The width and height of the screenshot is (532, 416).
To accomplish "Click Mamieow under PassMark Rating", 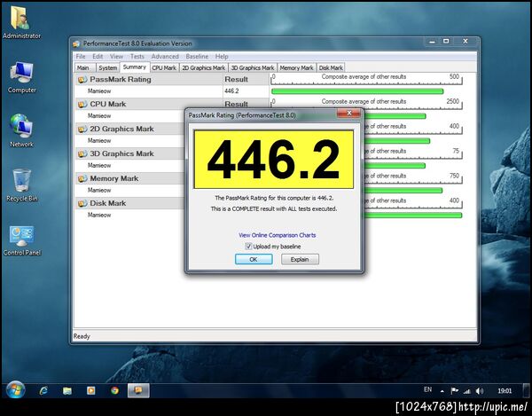I will pyautogui.click(x=99, y=91).
